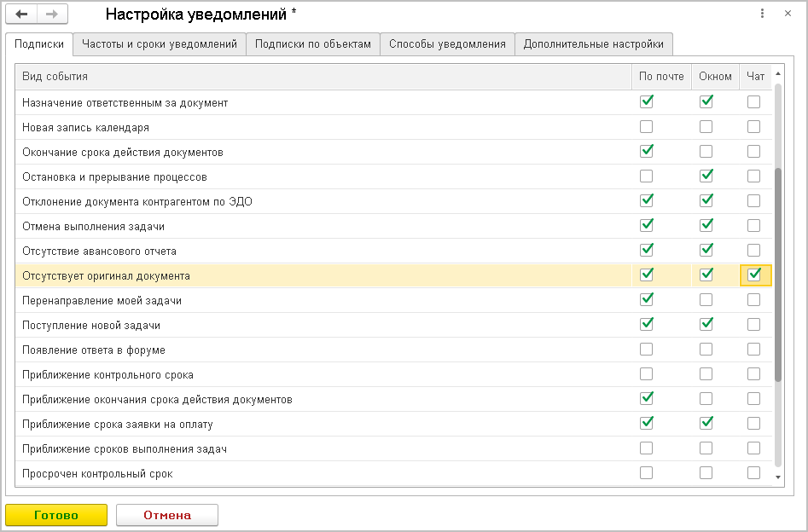Uncheck email for 'Окончание срока действия документов'
The width and height of the screenshot is (808, 532).
[647, 152]
